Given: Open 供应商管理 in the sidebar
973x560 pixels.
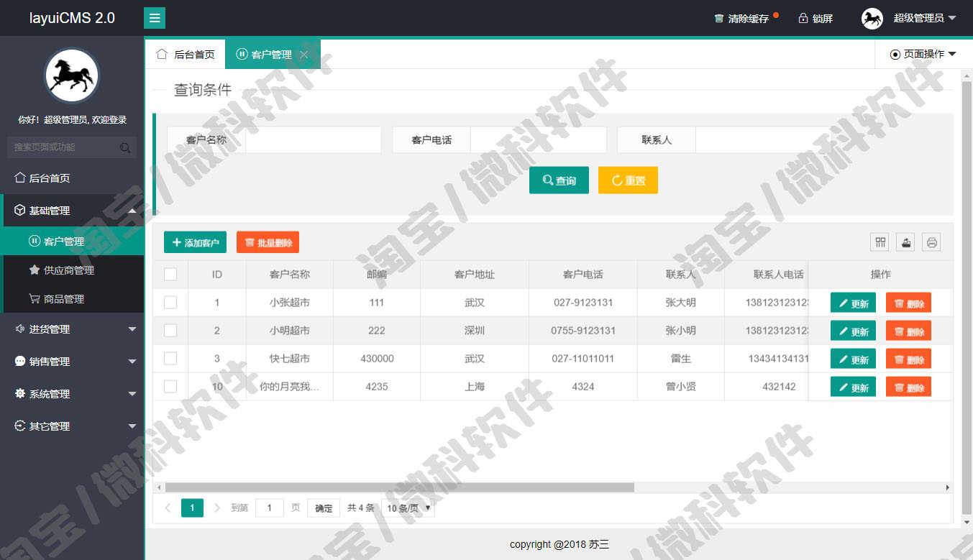Looking at the screenshot, I should click(x=73, y=270).
